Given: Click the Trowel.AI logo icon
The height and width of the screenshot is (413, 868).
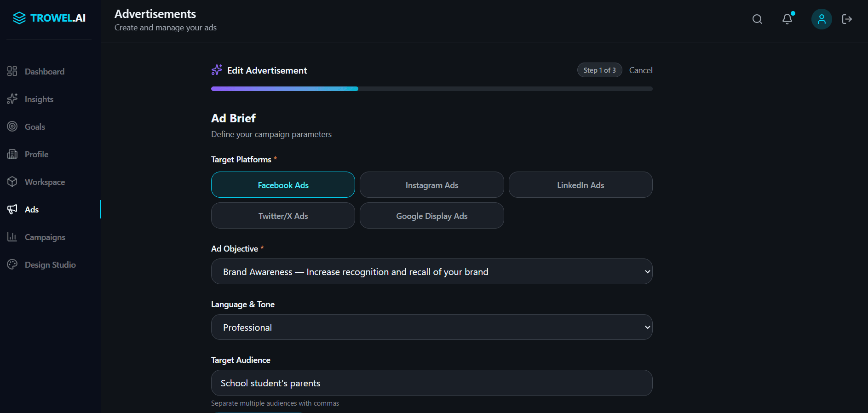Looking at the screenshot, I should point(19,18).
